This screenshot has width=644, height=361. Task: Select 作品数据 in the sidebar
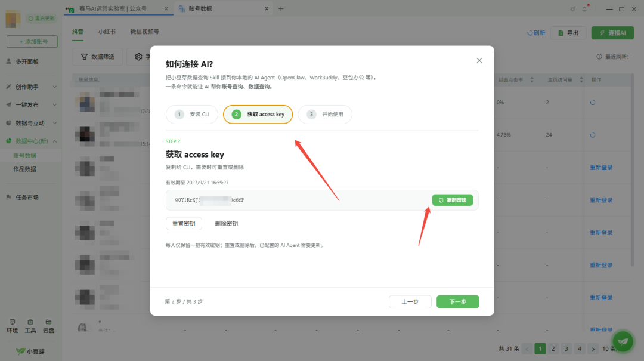click(24, 169)
